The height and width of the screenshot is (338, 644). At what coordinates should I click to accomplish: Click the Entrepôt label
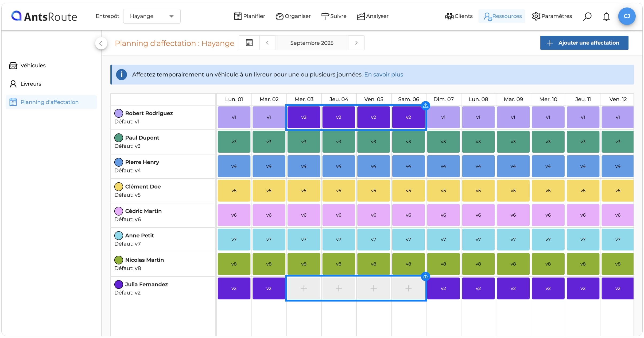(107, 16)
